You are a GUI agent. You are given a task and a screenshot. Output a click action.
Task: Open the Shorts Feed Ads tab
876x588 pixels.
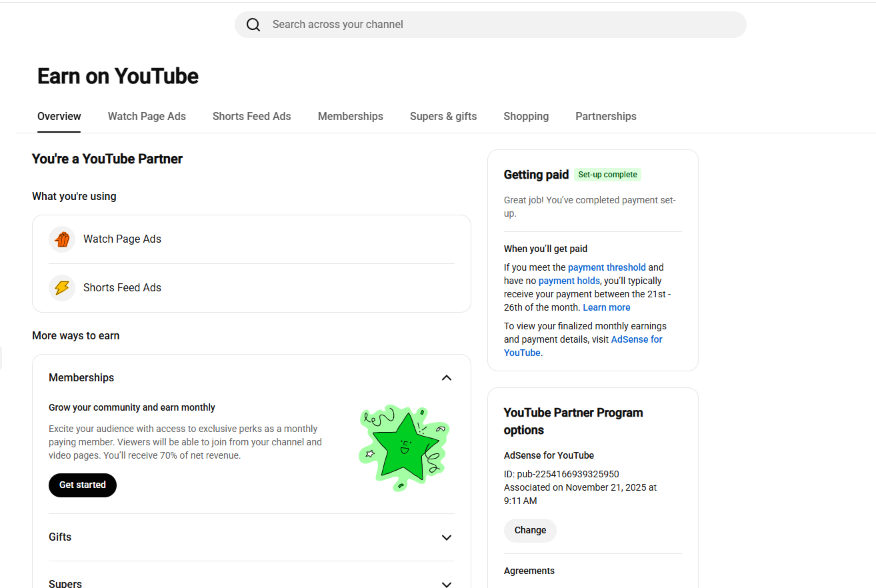point(252,116)
